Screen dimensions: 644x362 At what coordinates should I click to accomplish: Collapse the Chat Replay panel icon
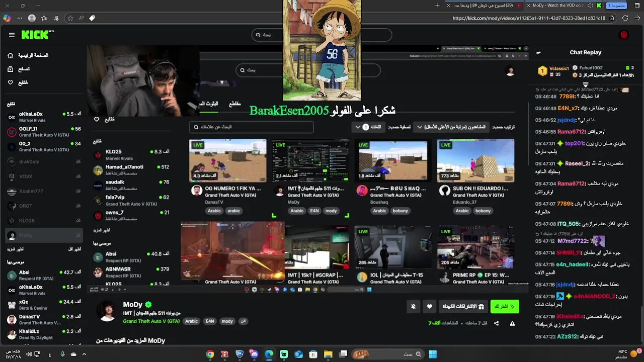538,52
